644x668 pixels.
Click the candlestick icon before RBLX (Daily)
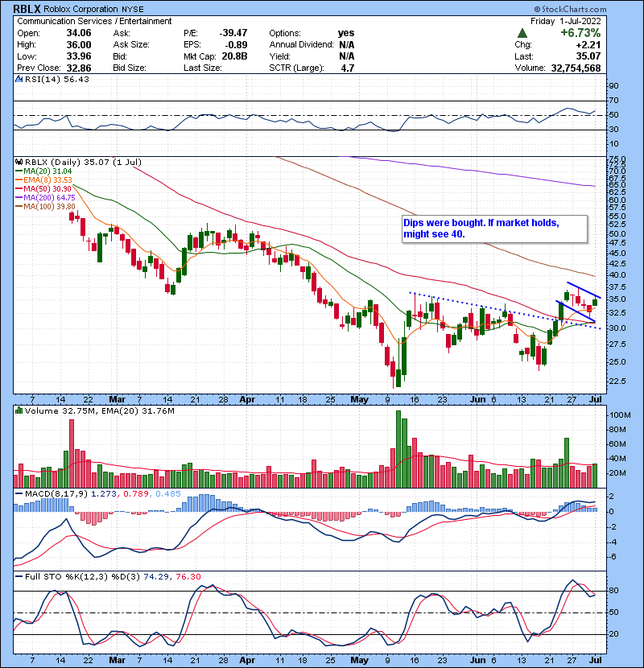(19, 162)
